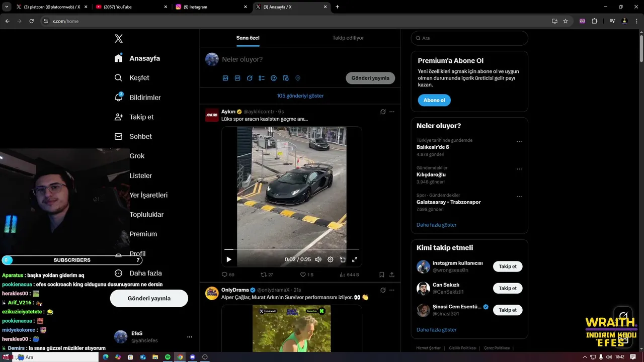Show hidden system tray icons
The width and height of the screenshot is (644, 362).
pyautogui.click(x=585, y=357)
